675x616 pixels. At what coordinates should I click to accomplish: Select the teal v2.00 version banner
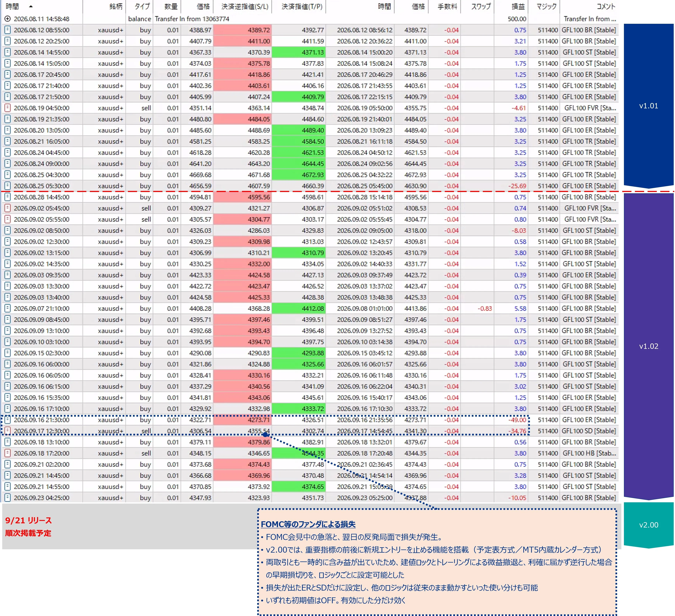pos(649,525)
